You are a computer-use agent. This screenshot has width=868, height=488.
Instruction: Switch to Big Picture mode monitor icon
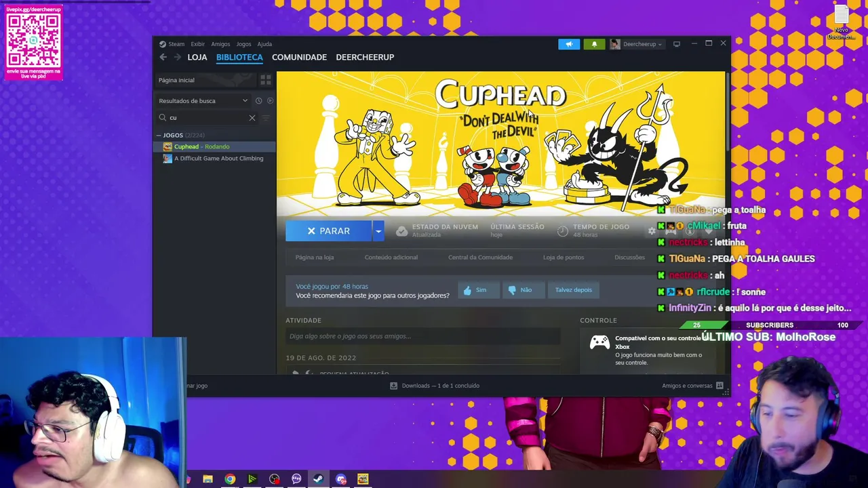[x=676, y=44]
